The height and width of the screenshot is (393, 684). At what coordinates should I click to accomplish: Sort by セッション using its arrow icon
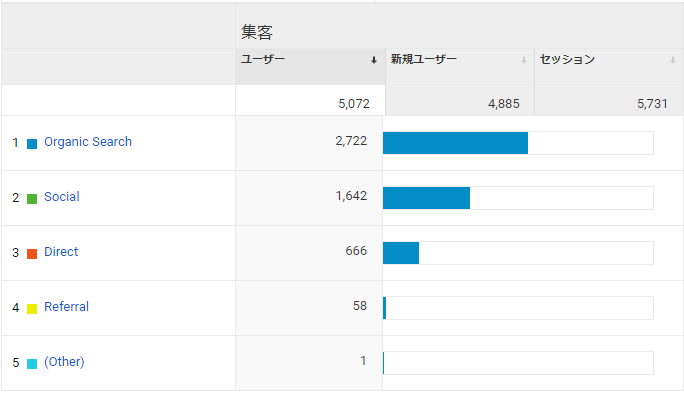click(x=673, y=60)
